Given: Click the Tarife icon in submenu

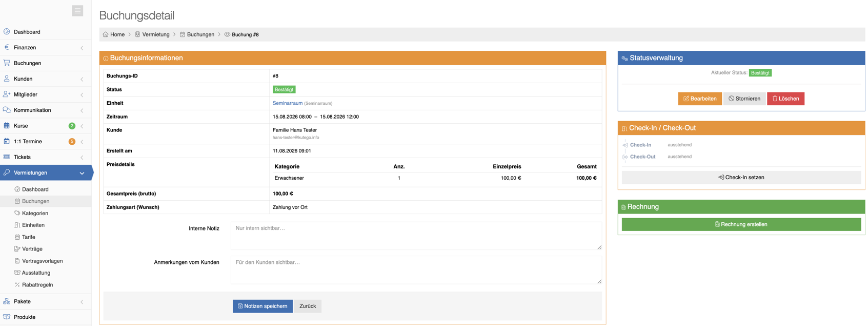Looking at the screenshot, I should pos(17,237).
